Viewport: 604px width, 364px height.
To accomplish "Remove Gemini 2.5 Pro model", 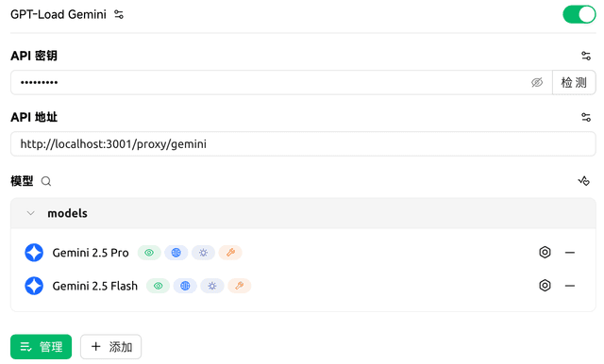I will 570,253.
